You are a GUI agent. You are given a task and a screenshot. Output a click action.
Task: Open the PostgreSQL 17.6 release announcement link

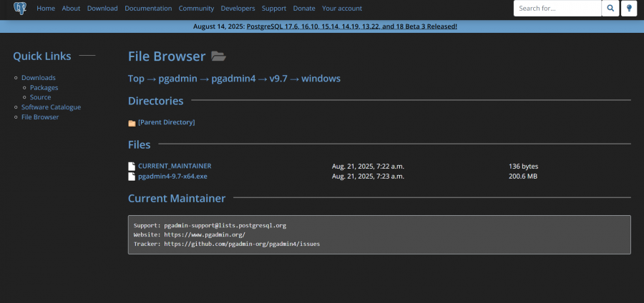351,26
